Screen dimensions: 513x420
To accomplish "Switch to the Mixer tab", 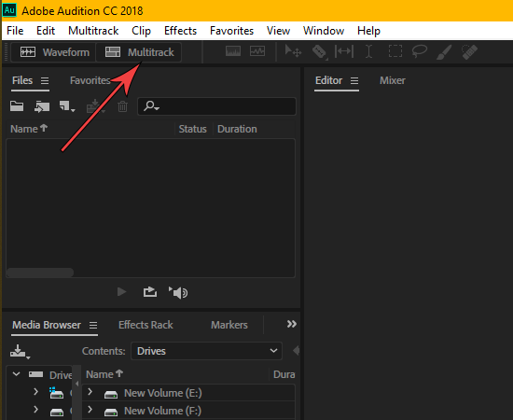I will click(393, 80).
